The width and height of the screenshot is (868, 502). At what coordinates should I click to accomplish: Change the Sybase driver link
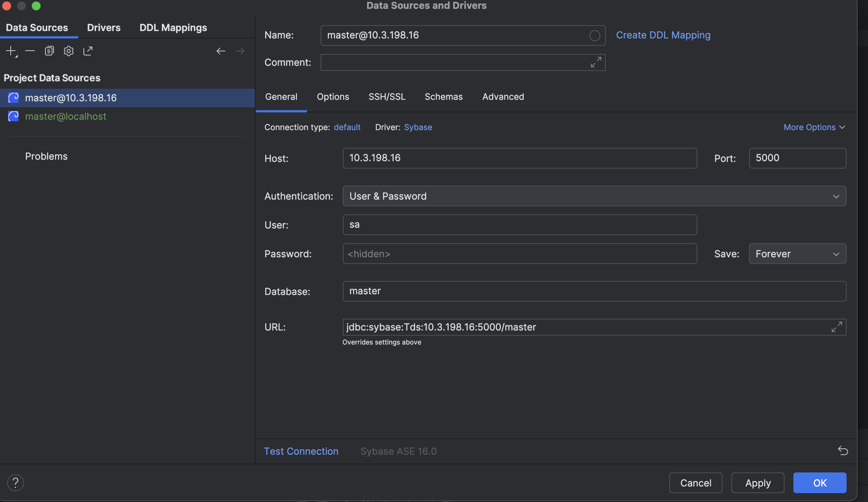(418, 127)
